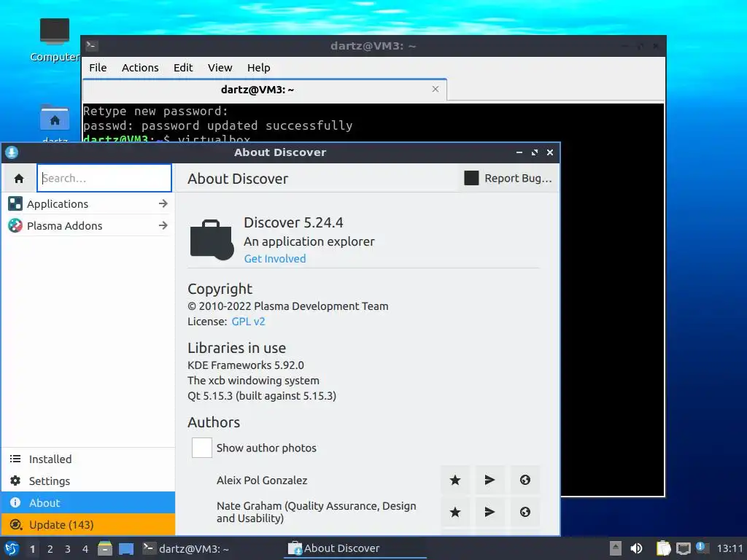
Task: Click the home folder desktop icon
Action: [55, 117]
